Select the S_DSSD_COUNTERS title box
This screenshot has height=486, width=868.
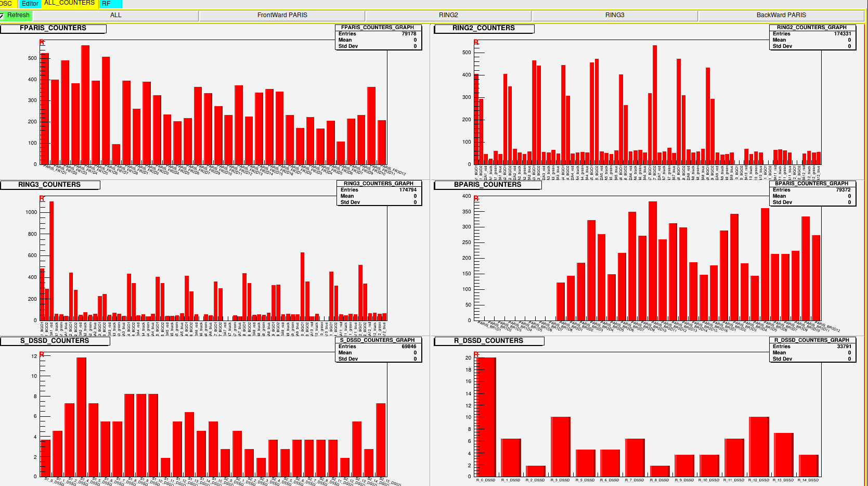point(54,341)
